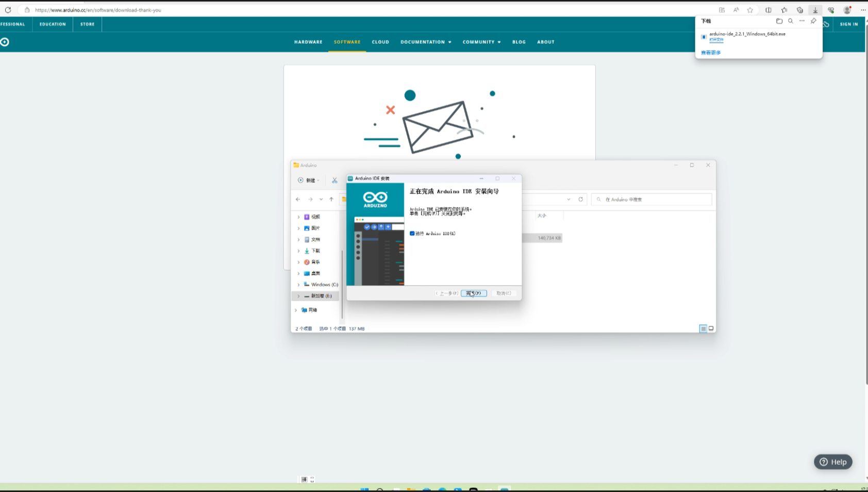Open the New dropdown in Explorer
Viewport: 868px width, 492px height.
(x=309, y=181)
